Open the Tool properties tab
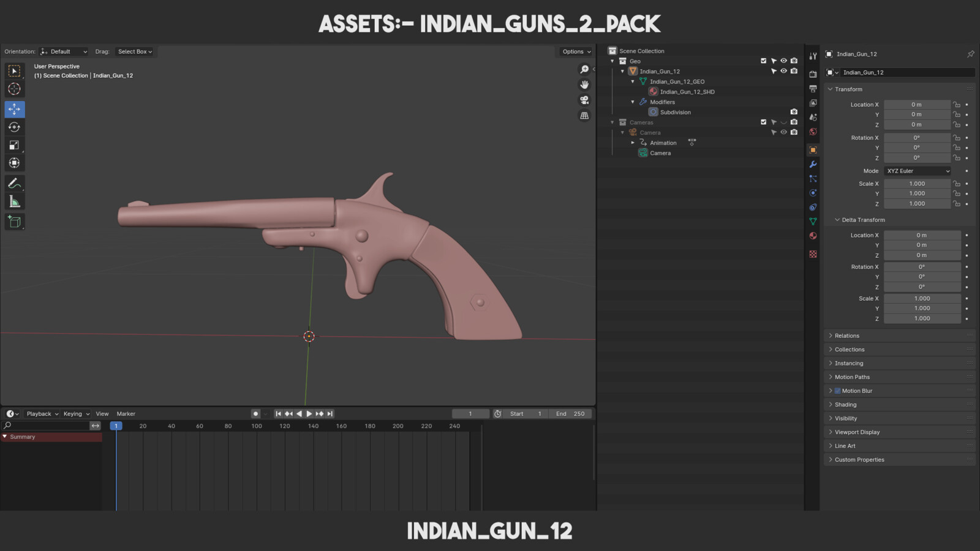Screen dimensions: 980x551 (x=813, y=56)
